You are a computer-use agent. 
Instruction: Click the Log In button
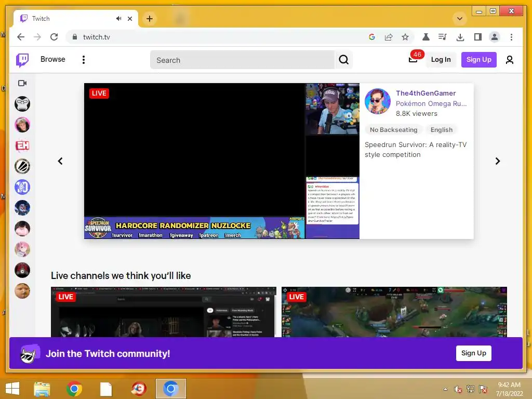(x=441, y=60)
